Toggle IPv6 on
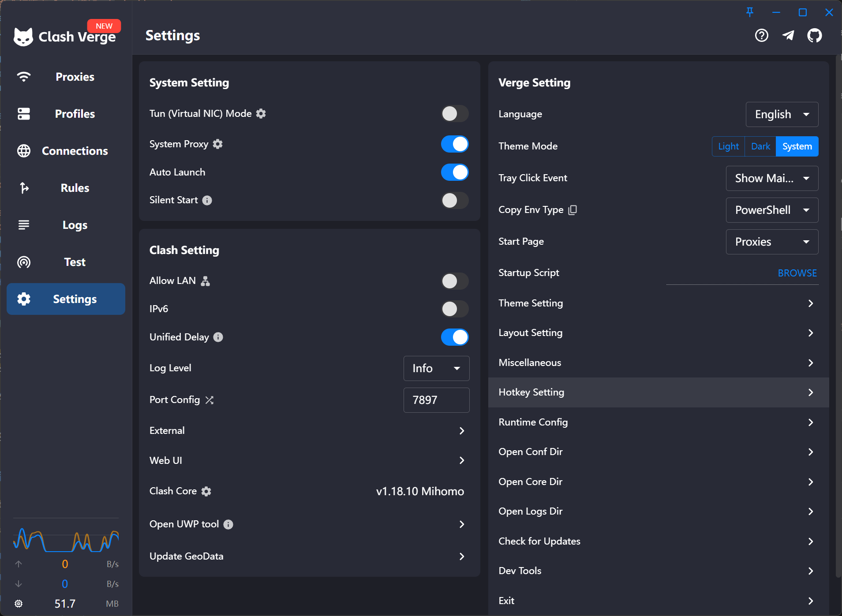 (455, 309)
